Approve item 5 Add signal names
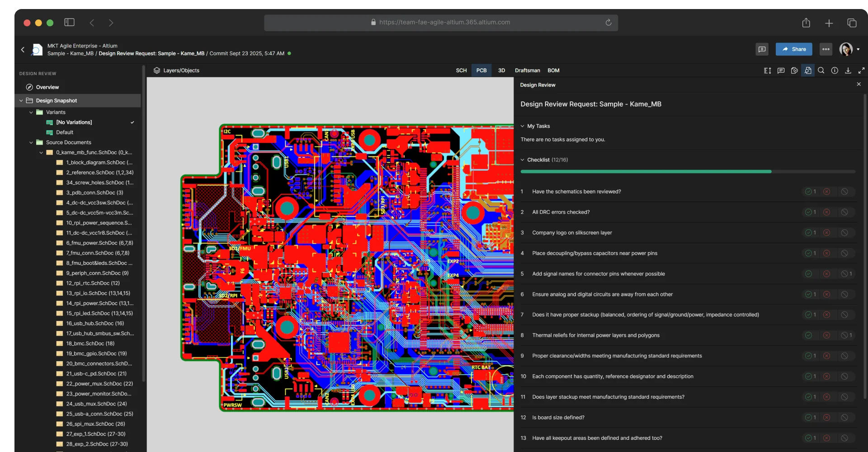 808,274
